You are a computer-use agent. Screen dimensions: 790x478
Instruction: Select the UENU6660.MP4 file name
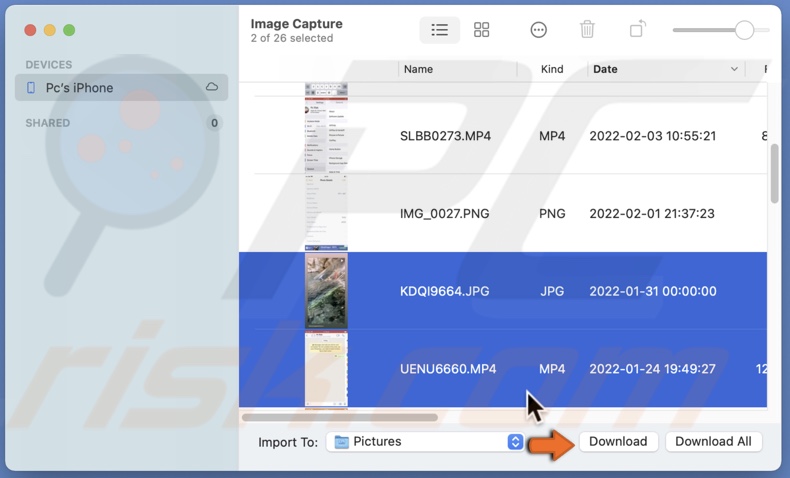(448, 369)
